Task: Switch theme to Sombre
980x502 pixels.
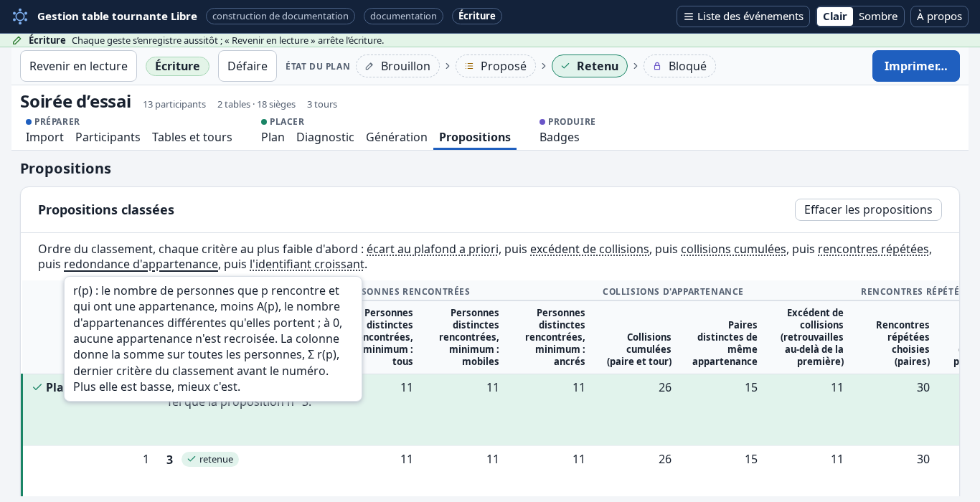Action: pyautogui.click(x=877, y=16)
